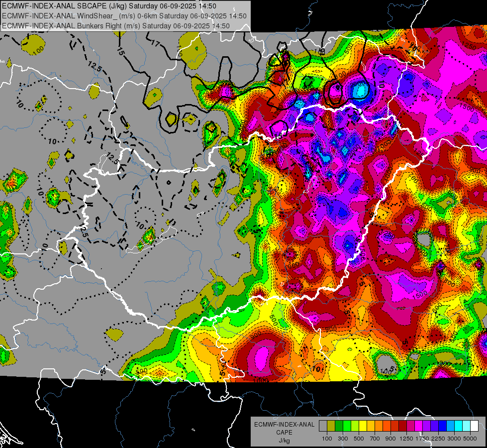Click the legend tick label 2250
This screenshot has height=448, width=487.
click(438, 439)
